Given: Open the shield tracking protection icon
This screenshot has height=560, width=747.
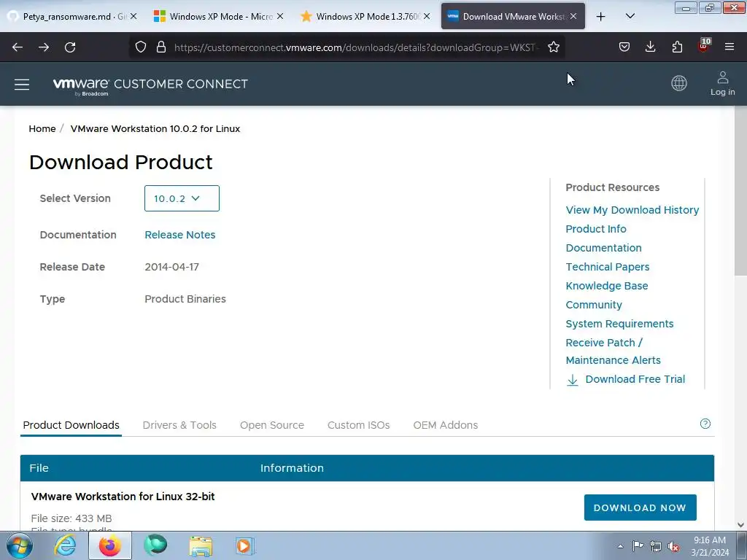Looking at the screenshot, I should (x=141, y=47).
